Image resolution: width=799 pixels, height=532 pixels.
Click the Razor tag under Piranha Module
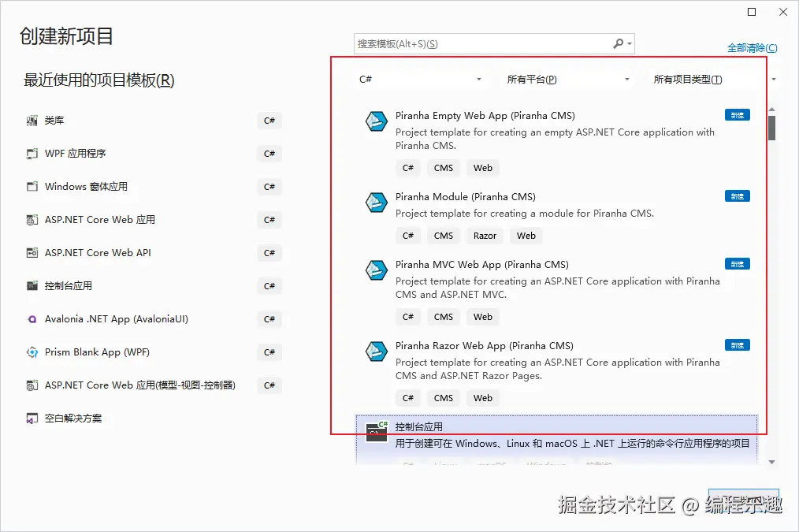(485, 236)
